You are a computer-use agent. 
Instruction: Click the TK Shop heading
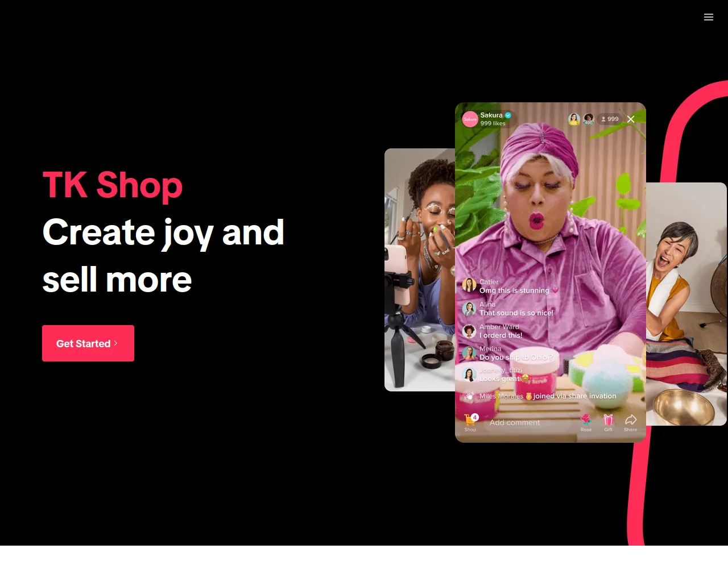click(113, 185)
